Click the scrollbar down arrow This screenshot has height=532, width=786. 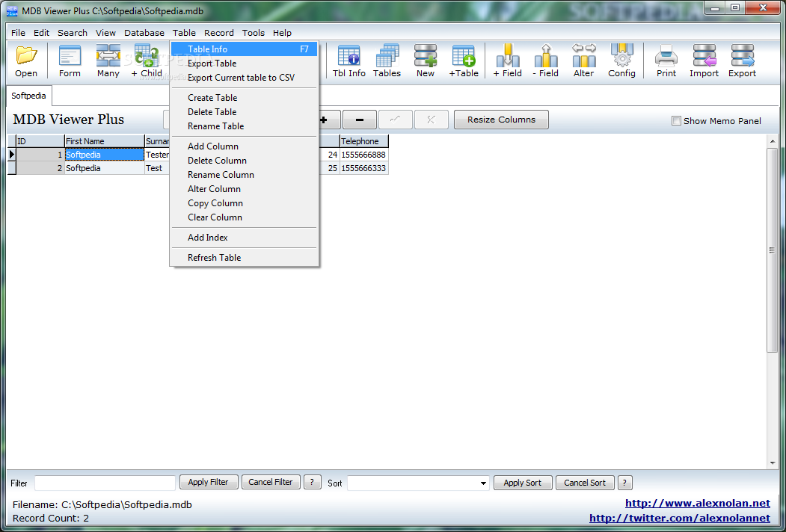[773, 463]
